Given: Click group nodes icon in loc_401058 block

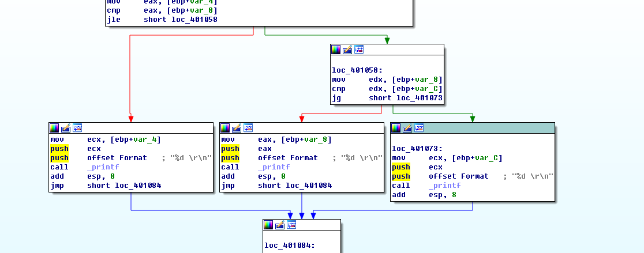Looking at the screenshot, I should tap(358, 50).
